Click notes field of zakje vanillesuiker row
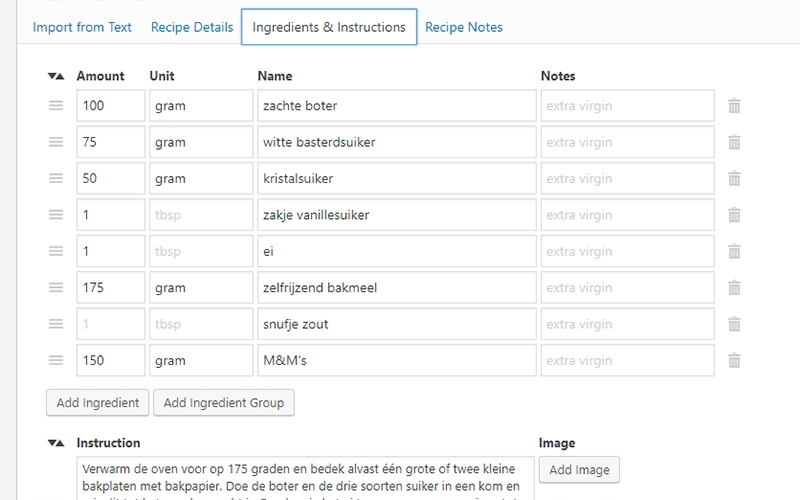The image size is (800, 500). (x=628, y=215)
